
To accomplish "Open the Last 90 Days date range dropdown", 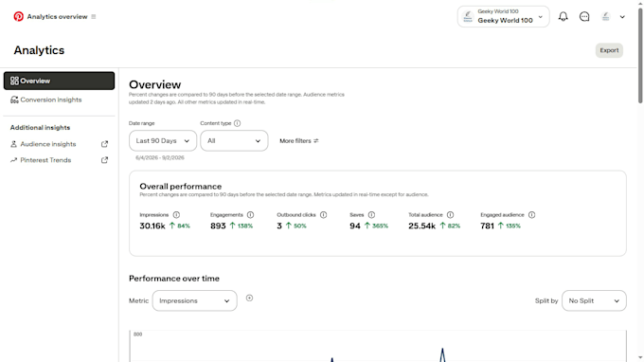I will pyautogui.click(x=163, y=141).
